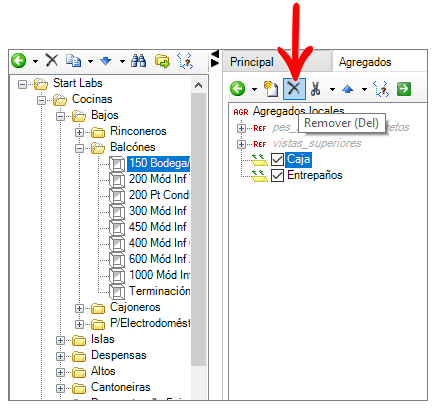Screen dimensions: 439x413
Task: Click the Remover (Del) X icon in Agregados toolbar
Action: tap(294, 89)
